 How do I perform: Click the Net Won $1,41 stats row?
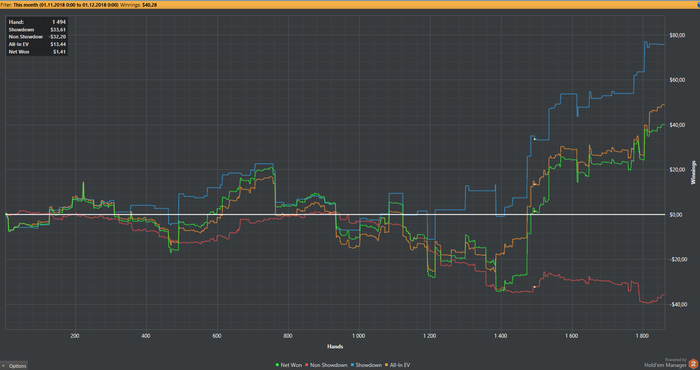click(37, 52)
